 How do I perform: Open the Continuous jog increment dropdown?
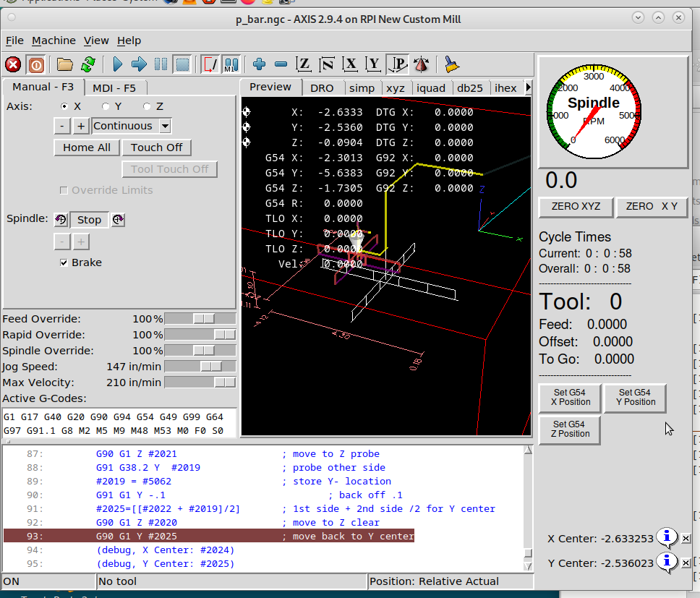pyautogui.click(x=165, y=127)
